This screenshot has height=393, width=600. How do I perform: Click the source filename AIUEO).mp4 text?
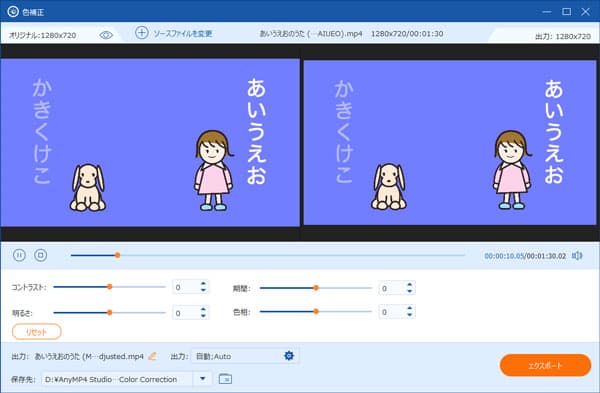(x=341, y=34)
